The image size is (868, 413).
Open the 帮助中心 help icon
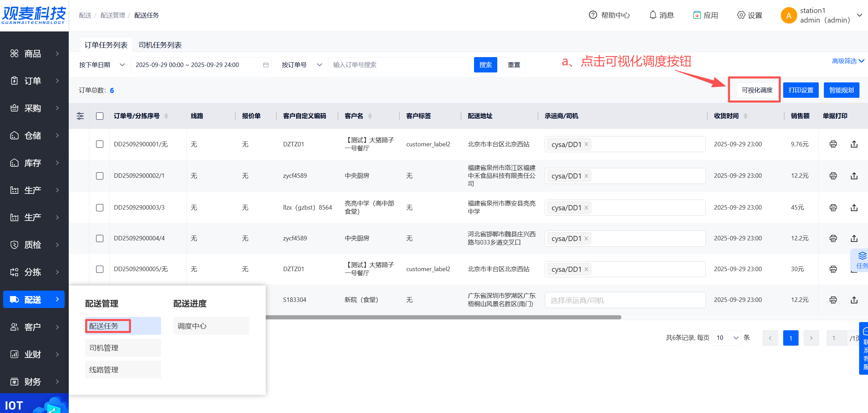tap(593, 15)
